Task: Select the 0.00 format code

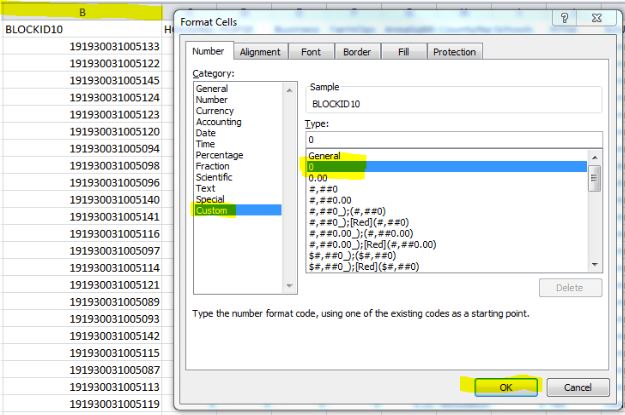Action: pyautogui.click(x=319, y=178)
